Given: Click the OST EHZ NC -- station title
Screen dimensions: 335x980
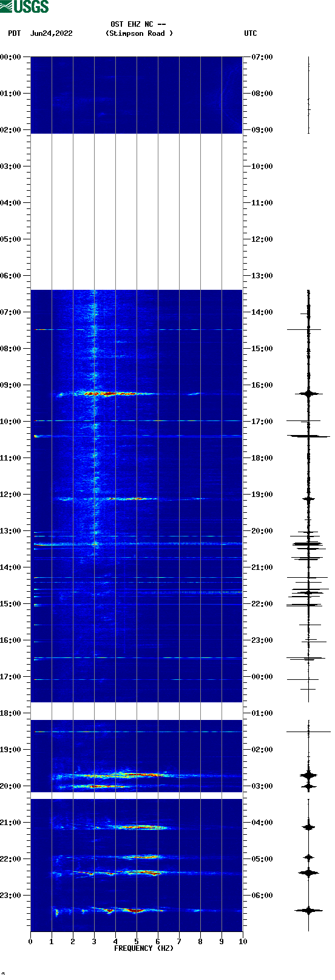Looking at the screenshot, I should tap(138, 25).
